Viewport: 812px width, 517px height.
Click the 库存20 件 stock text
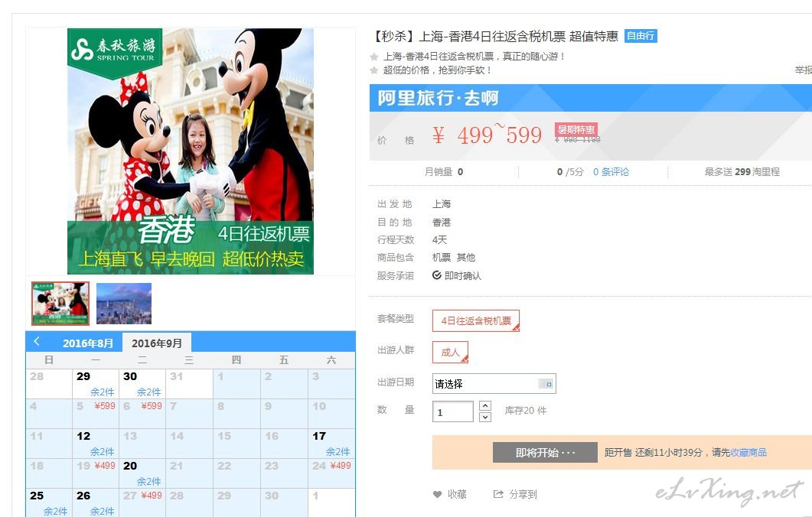[526, 411]
